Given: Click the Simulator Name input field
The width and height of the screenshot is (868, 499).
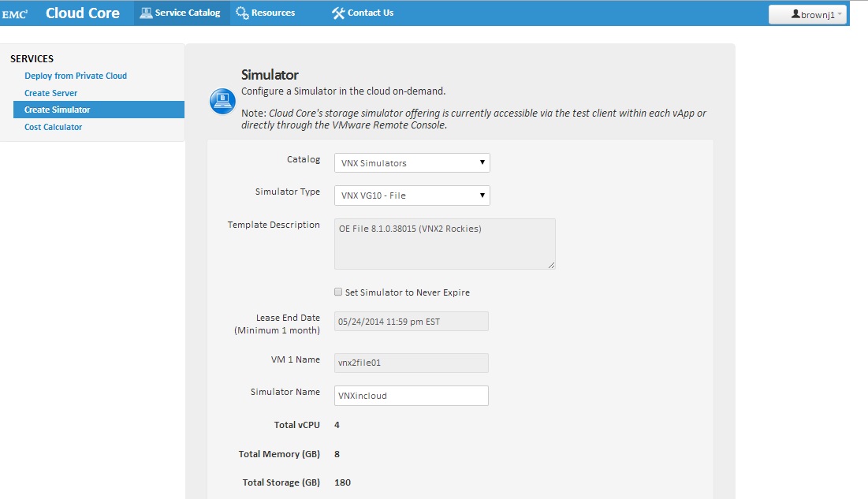Looking at the screenshot, I should [x=412, y=396].
